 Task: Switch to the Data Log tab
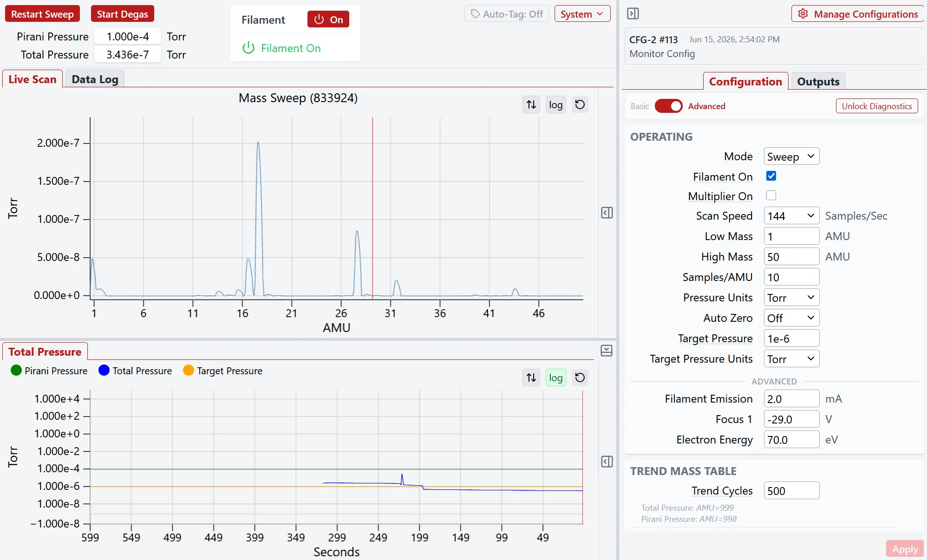[x=95, y=79]
